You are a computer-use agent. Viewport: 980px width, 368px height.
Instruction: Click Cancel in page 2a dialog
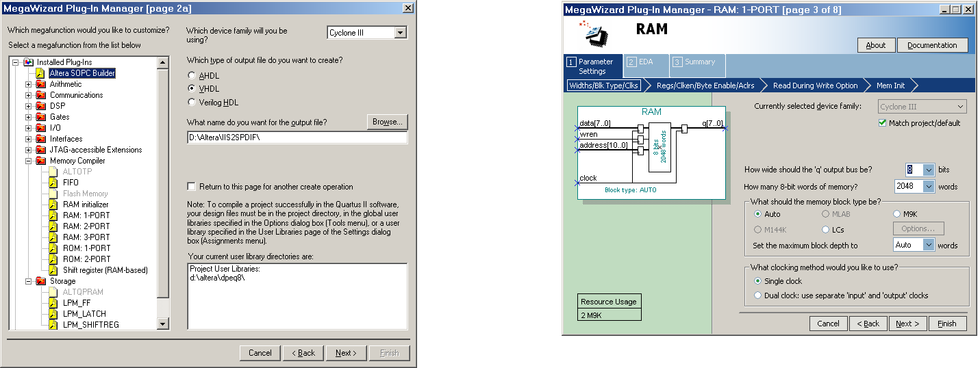click(x=260, y=353)
